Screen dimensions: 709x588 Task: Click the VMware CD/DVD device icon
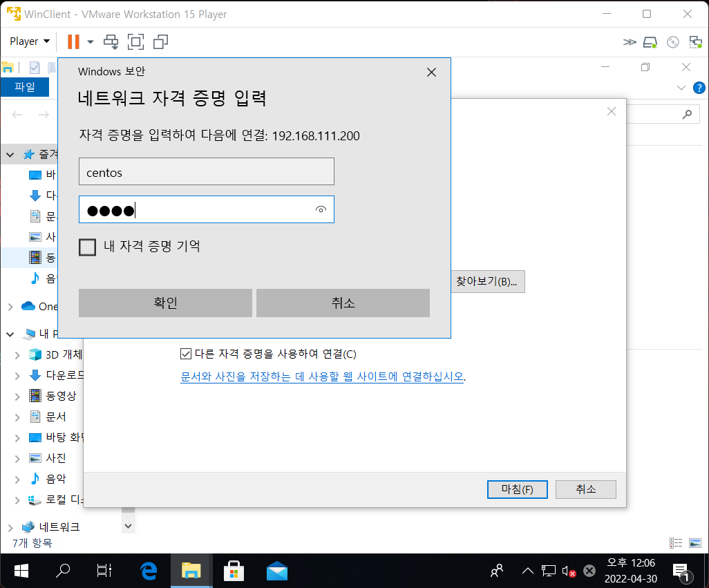pyautogui.click(x=673, y=42)
